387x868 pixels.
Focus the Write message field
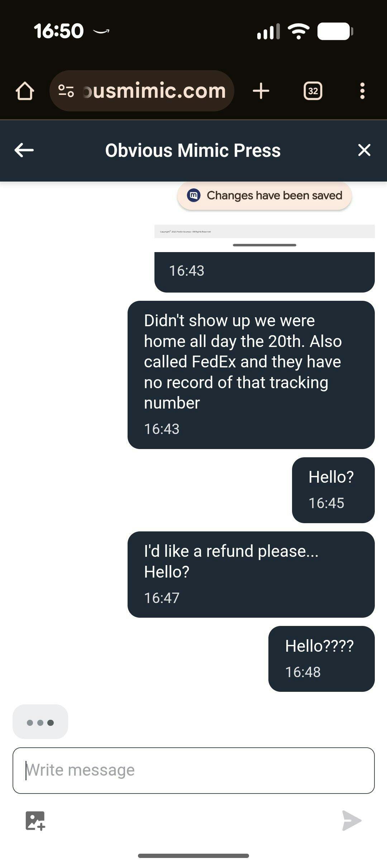193,770
